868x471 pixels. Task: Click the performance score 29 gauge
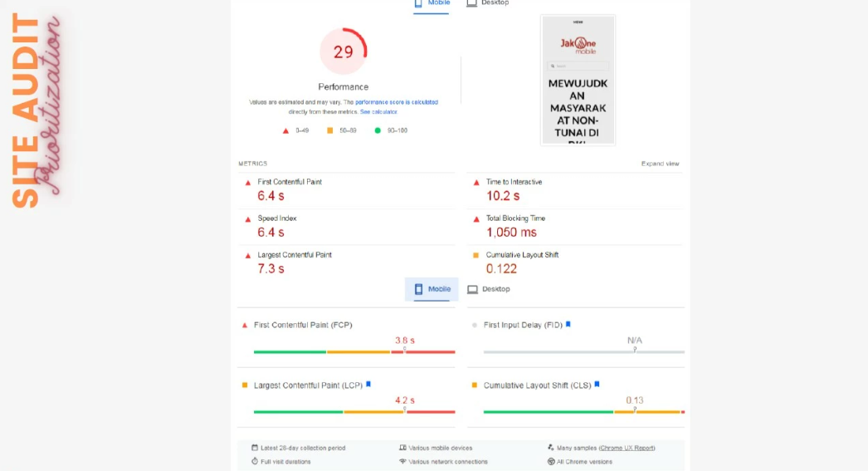(x=344, y=52)
